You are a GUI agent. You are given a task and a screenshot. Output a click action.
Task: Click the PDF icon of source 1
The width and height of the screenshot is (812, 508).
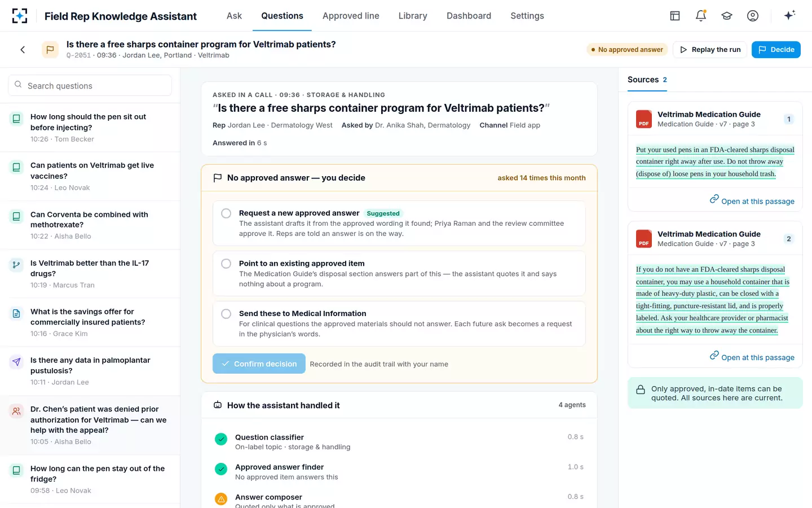(644, 119)
